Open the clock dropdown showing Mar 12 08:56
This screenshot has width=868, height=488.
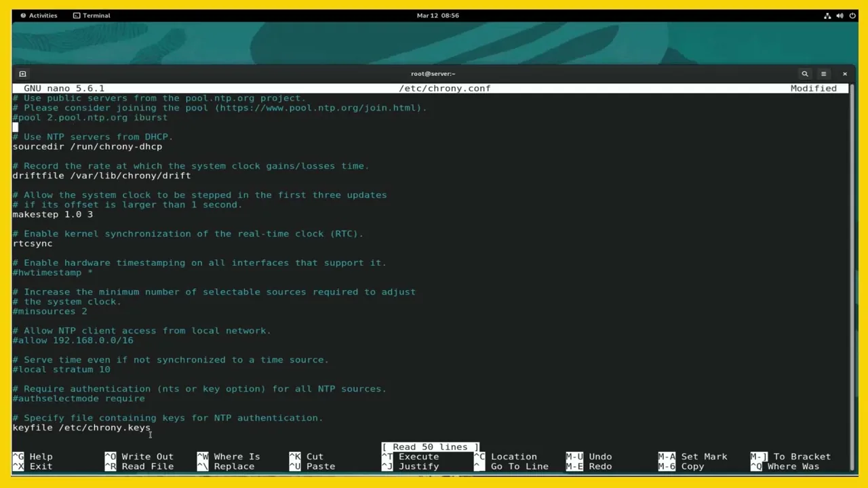[438, 15]
